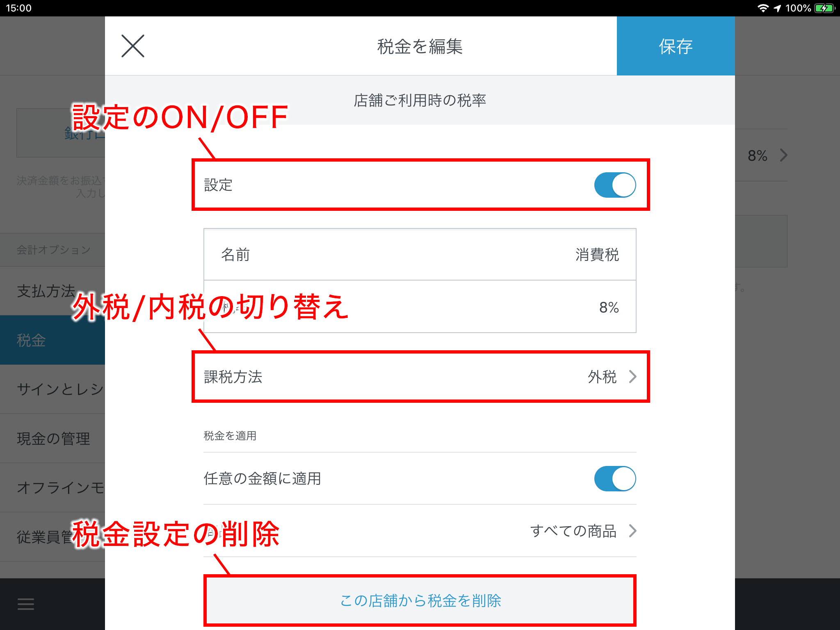This screenshot has height=630, width=840.
Task: Toggle the 設定 switch off
Action: pos(615,185)
